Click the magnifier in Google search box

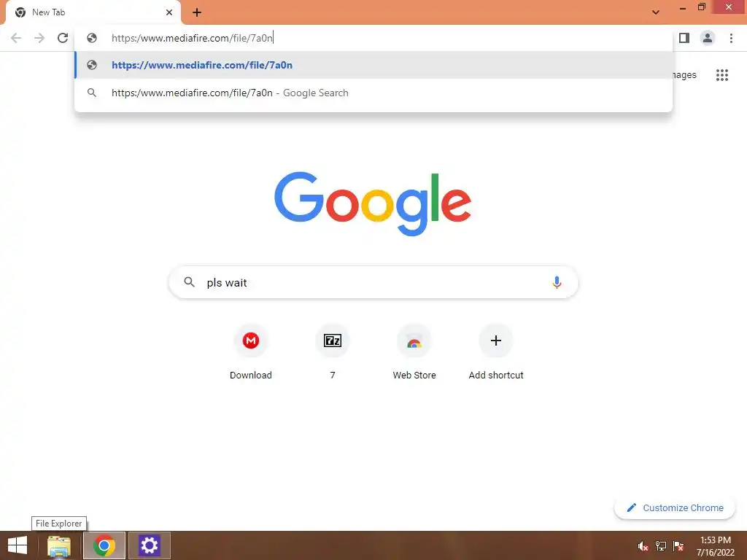(x=189, y=282)
